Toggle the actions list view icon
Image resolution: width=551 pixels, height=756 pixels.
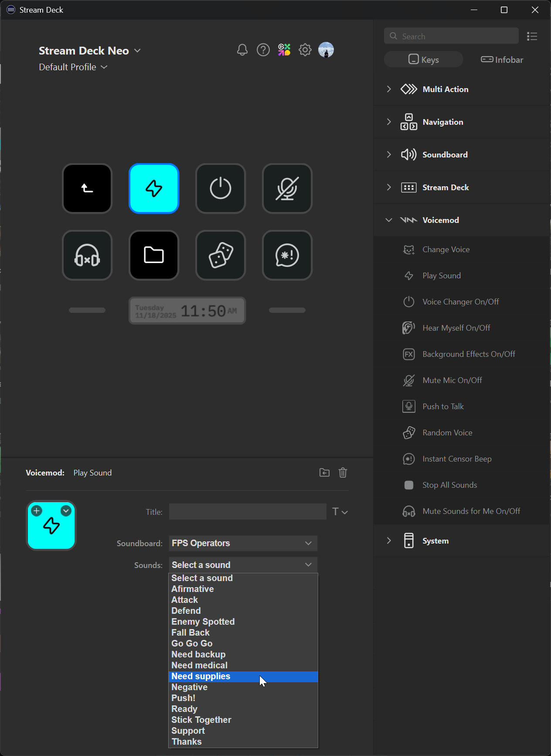click(x=532, y=36)
